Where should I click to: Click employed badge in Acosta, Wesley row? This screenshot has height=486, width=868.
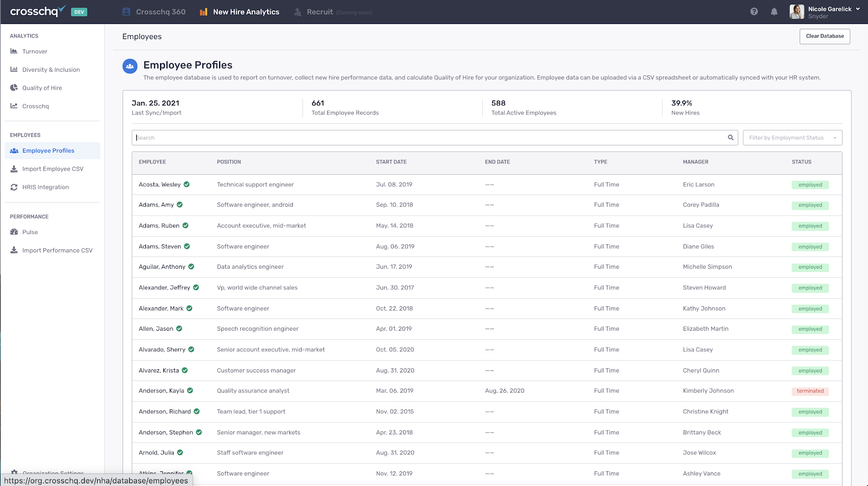click(810, 185)
